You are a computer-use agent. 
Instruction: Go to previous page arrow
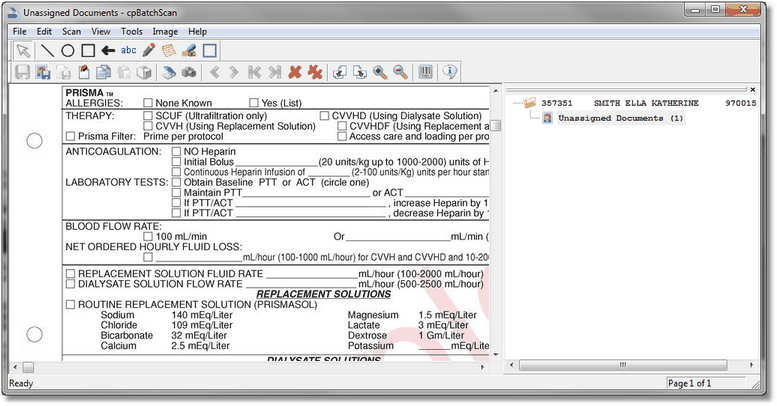215,72
